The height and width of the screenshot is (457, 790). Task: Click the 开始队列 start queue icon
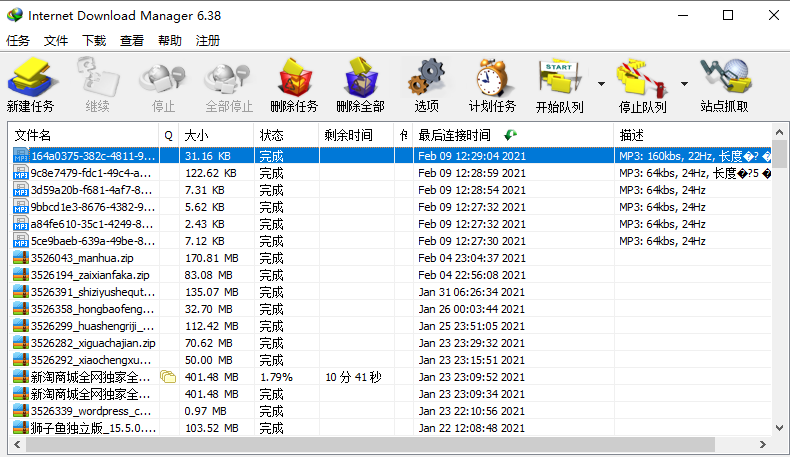tap(560, 77)
